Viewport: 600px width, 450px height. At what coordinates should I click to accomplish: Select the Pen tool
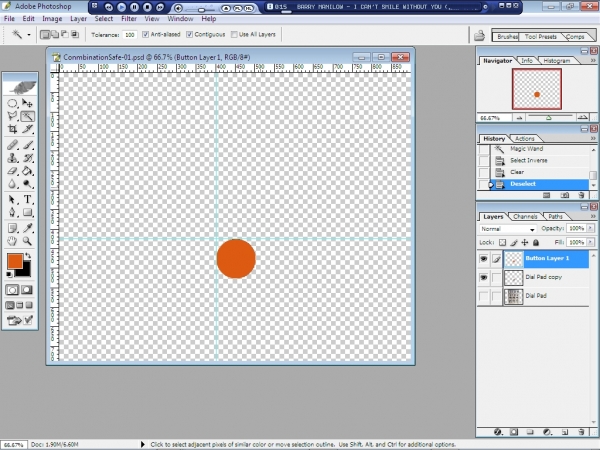pyautogui.click(x=12, y=212)
